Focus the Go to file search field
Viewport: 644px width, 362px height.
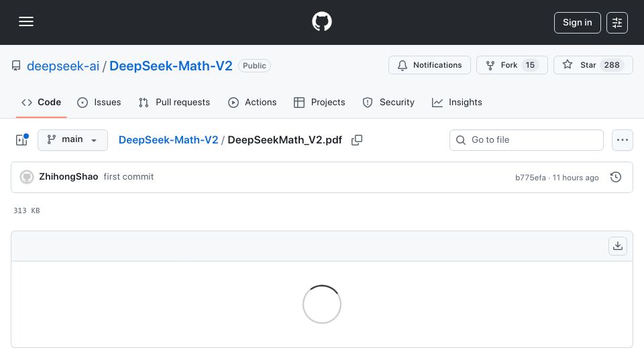(x=527, y=140)
